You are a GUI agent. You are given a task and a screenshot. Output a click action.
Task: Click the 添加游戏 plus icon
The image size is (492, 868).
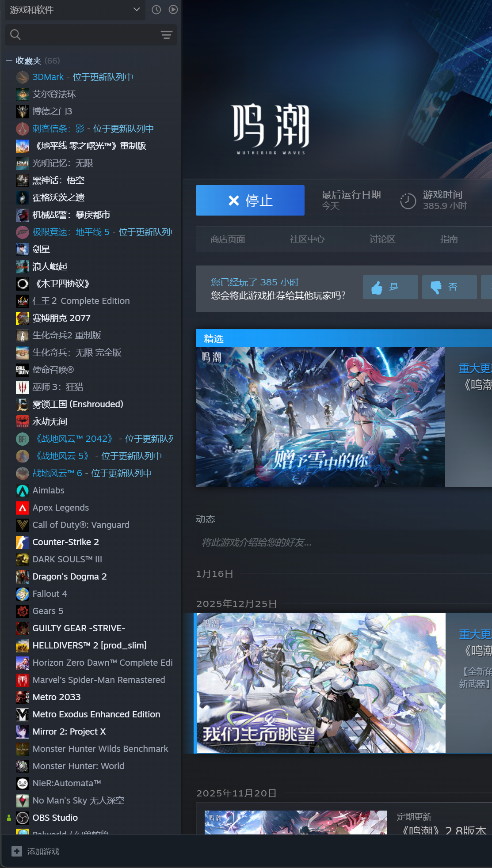pos(17,851)
